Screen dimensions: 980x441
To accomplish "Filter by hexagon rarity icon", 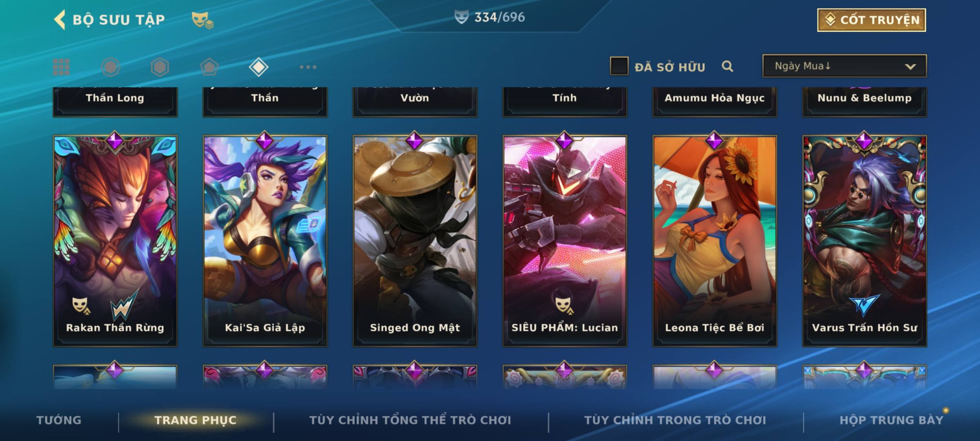I will coord(160,67).
